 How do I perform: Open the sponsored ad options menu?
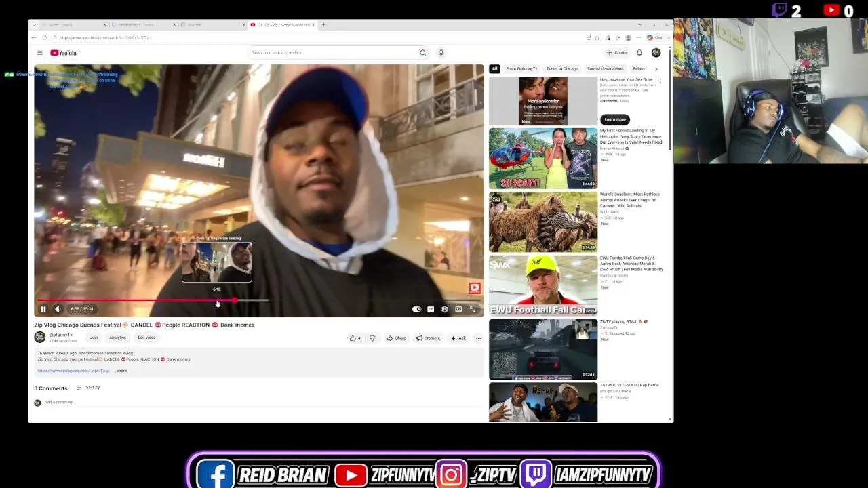660,81
